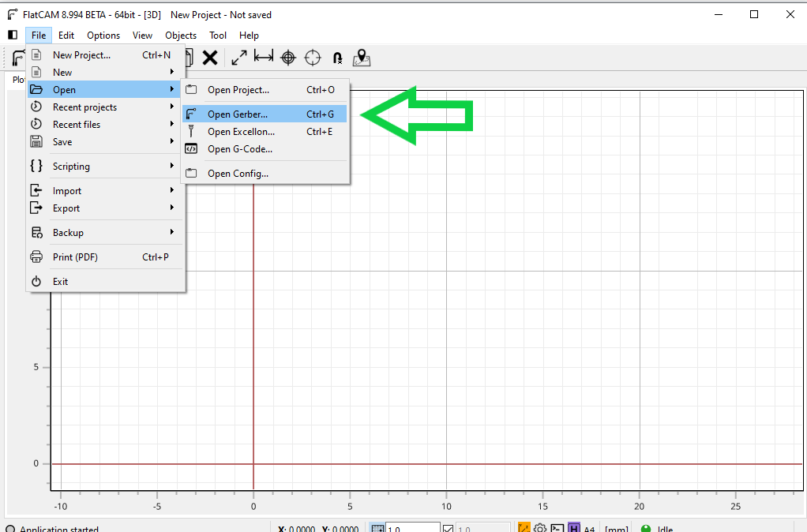
Task: Choose Open Project... in the submenu
Action: tap(265, 89)
